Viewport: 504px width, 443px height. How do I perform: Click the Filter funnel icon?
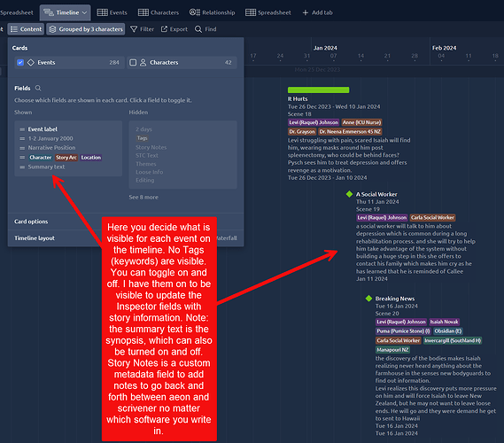134,29
